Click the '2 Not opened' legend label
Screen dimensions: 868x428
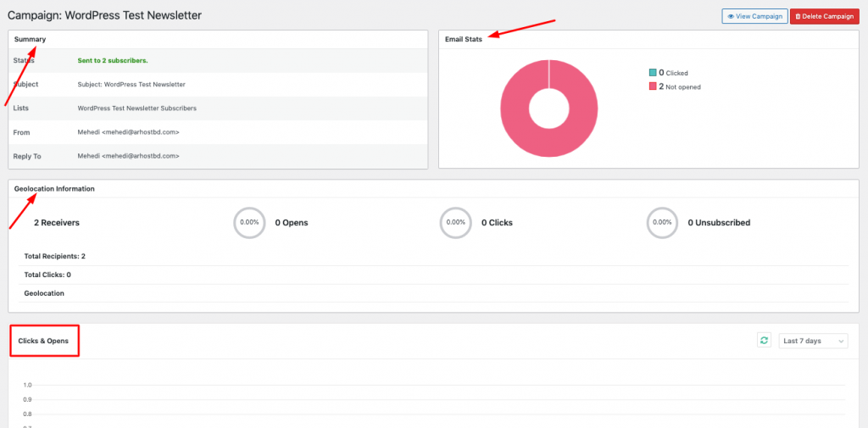(x=680, y=86)
